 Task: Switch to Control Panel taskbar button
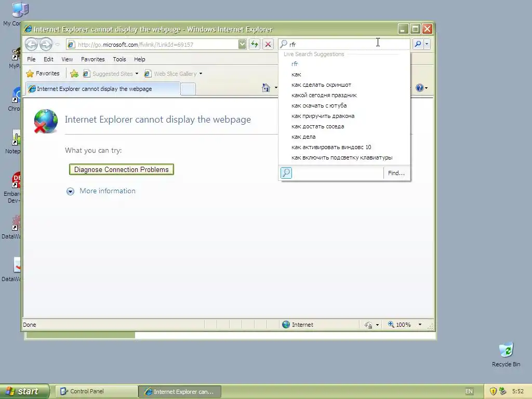click(97, 392)
